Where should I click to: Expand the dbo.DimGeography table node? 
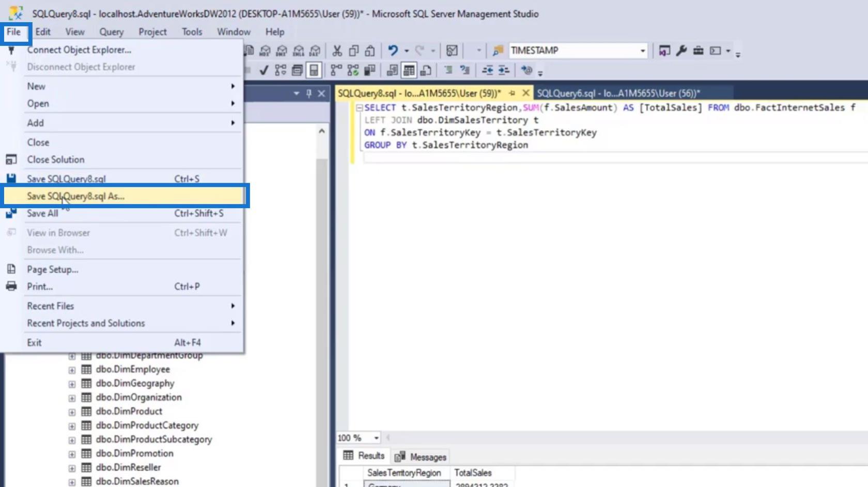point(72,384)
